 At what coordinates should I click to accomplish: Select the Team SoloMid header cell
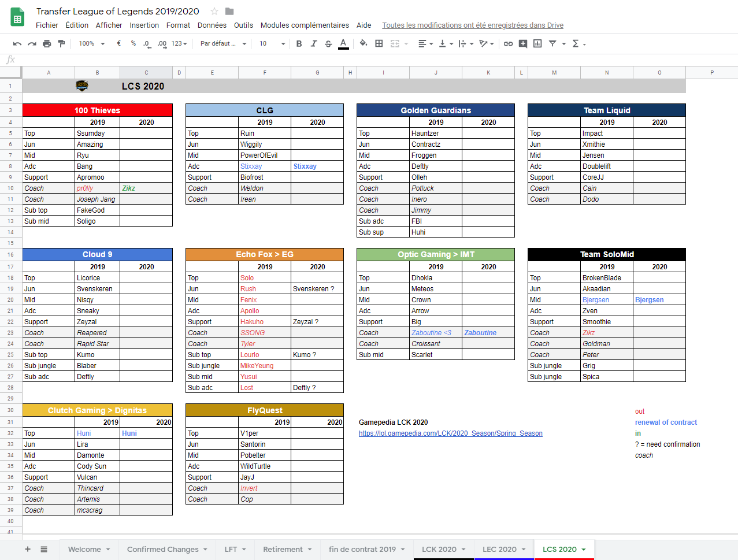[x=607, y=254]
